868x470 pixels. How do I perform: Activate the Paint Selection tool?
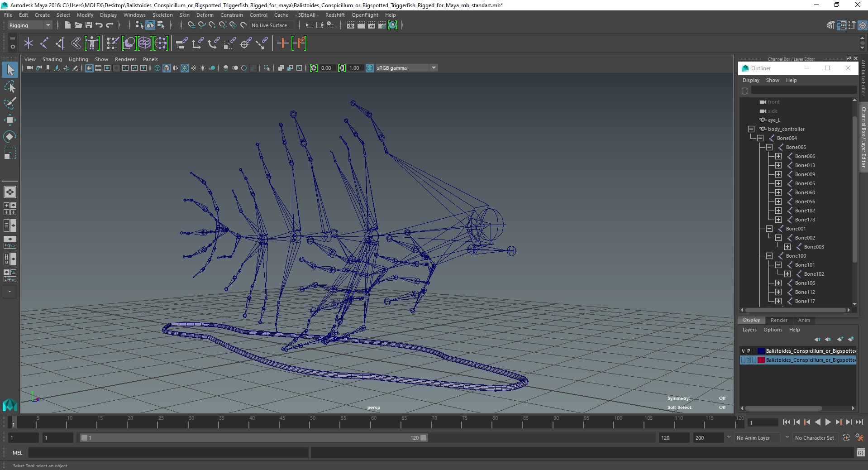click(x=10, y=103)
